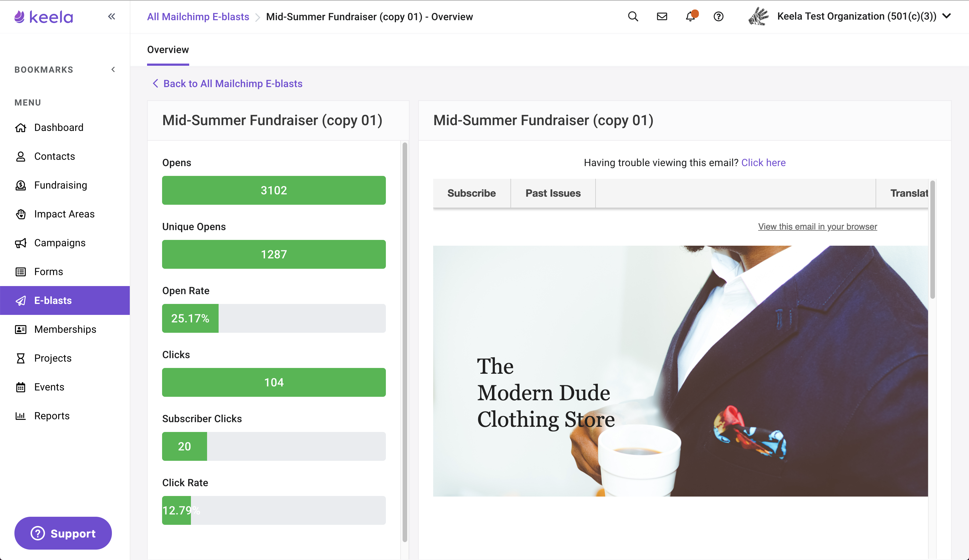This screenshot has width=969, height=560.
Task: Collapse the Bookmarks section chevron
Action: (x=113, y=69)
